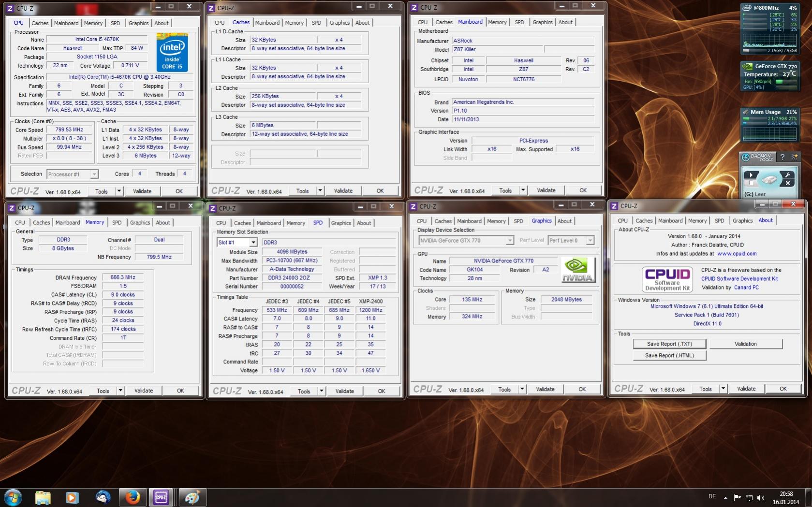Click the Save Report (.TXT) button

tap(670, 344)
